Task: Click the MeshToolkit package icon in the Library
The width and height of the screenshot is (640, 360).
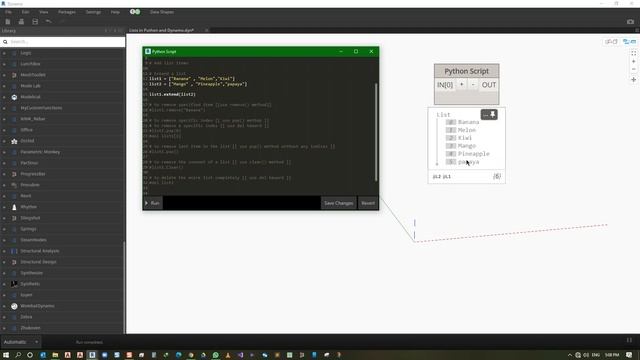Action: click(x=14, y=75)
